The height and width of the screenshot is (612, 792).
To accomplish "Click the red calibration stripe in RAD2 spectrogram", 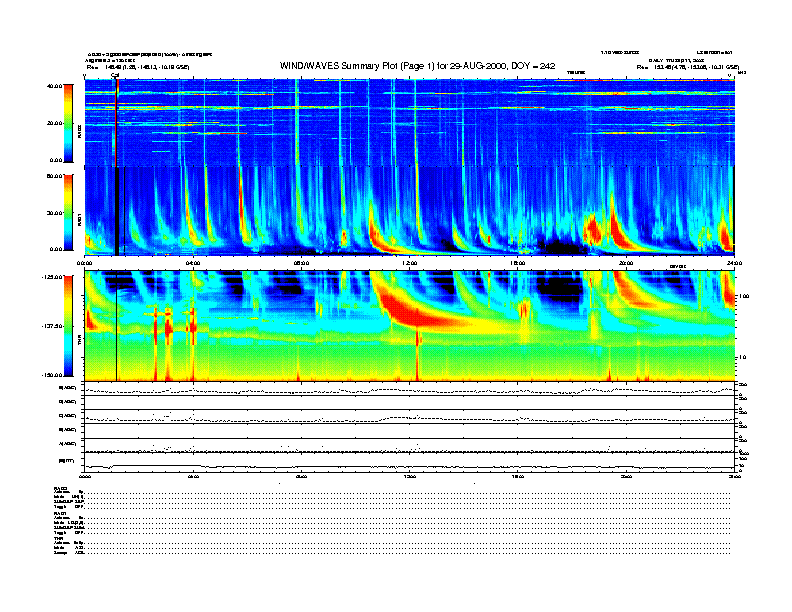I will [x=117, y=123].
